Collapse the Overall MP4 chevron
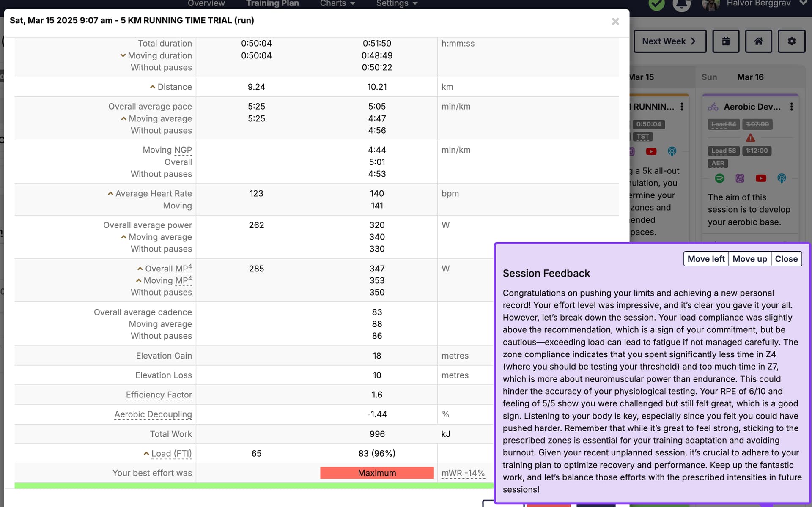Screen dimensions: 812x507 pyautogui.click(x=140, y=269)
